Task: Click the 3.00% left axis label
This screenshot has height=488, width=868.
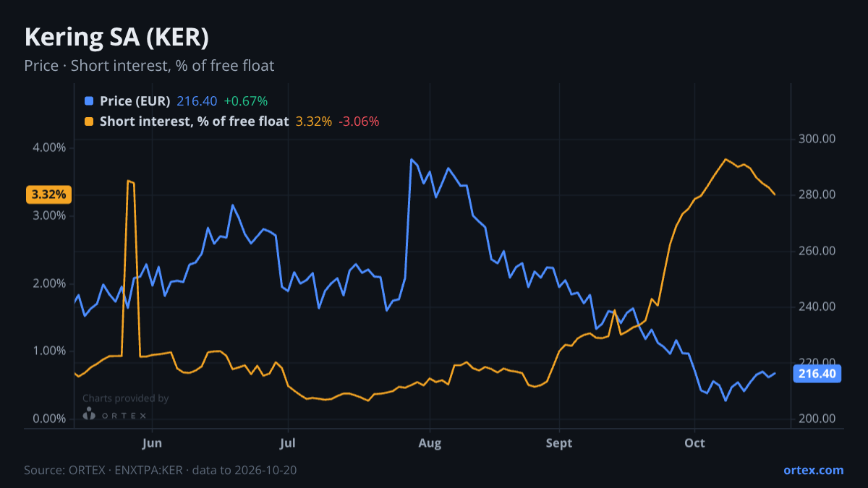Action: (50, 215)
